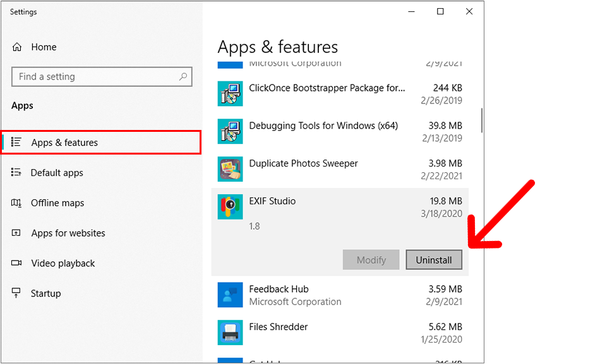Click the Offline maps icon
Screen dimensions: 612x364
[x=16, y=203]
